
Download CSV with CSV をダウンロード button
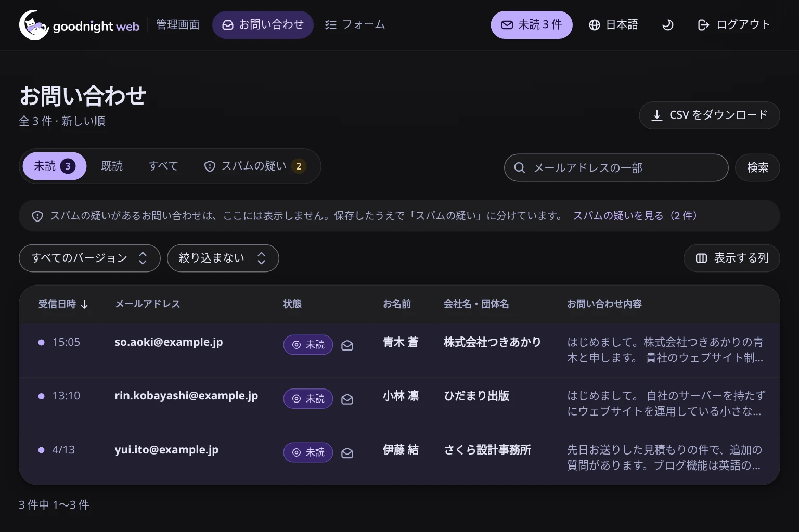[x=710, y=115]
